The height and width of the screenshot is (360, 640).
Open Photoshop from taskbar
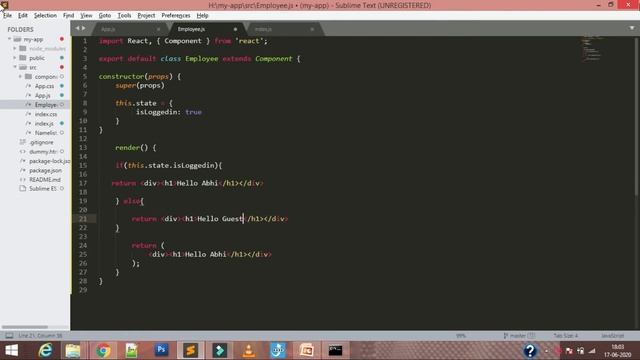click(x=161, y=350)
